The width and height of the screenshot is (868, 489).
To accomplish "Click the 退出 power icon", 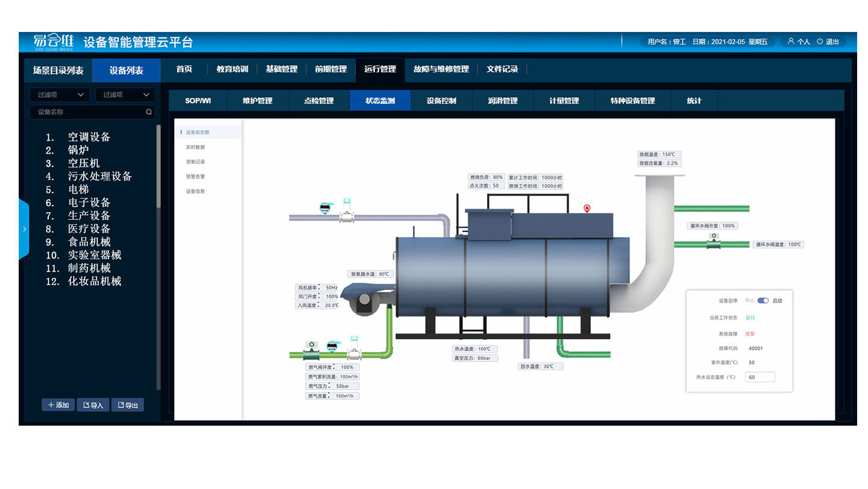I will (820, 42).
